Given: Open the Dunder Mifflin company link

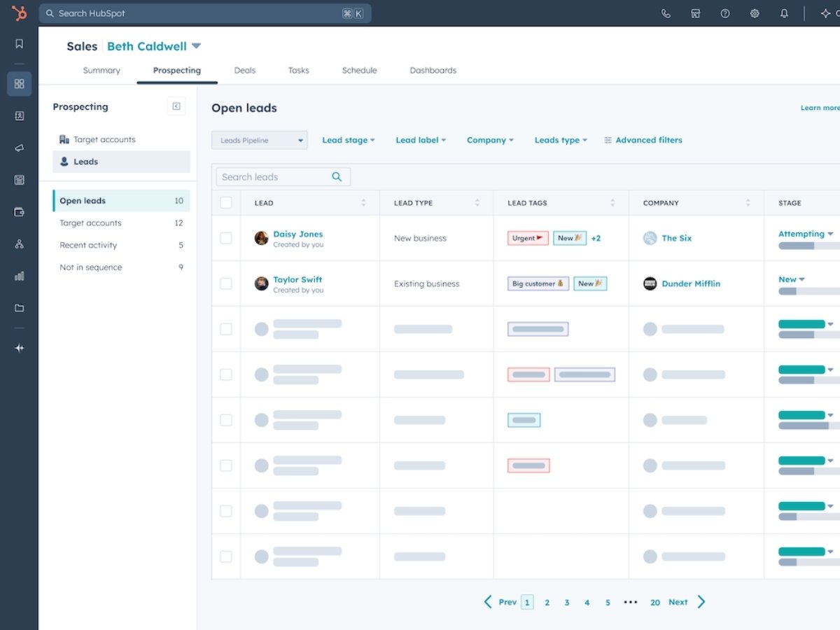Looking at the screenshot, I should [x=691, y=283].
